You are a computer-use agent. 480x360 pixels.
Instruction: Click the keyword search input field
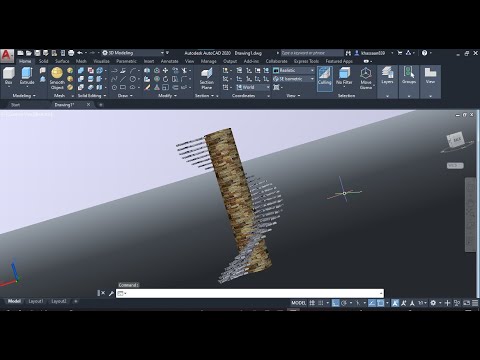click(x=312, y=53)
